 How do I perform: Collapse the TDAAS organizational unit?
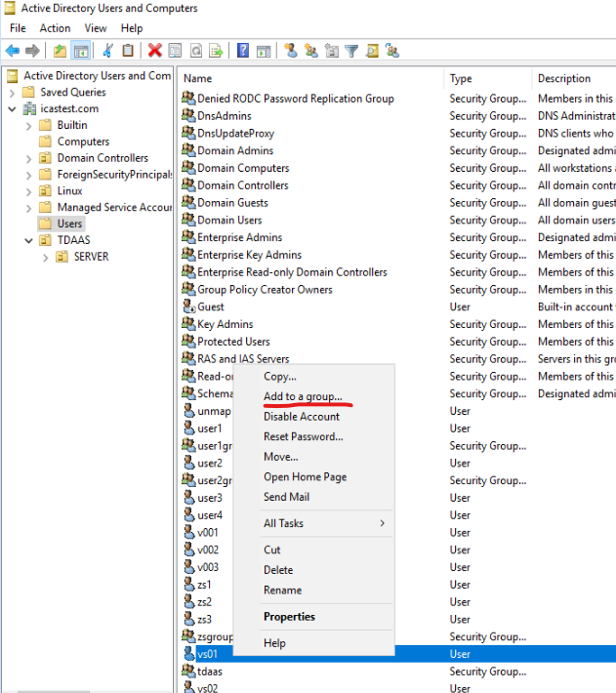coord(28,241)
